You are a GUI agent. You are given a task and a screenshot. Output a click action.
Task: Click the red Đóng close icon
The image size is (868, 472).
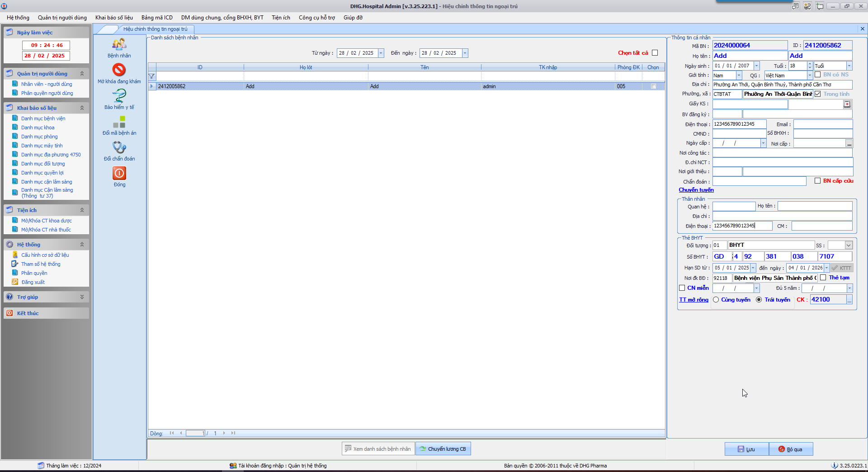click(x=119, y=173)
